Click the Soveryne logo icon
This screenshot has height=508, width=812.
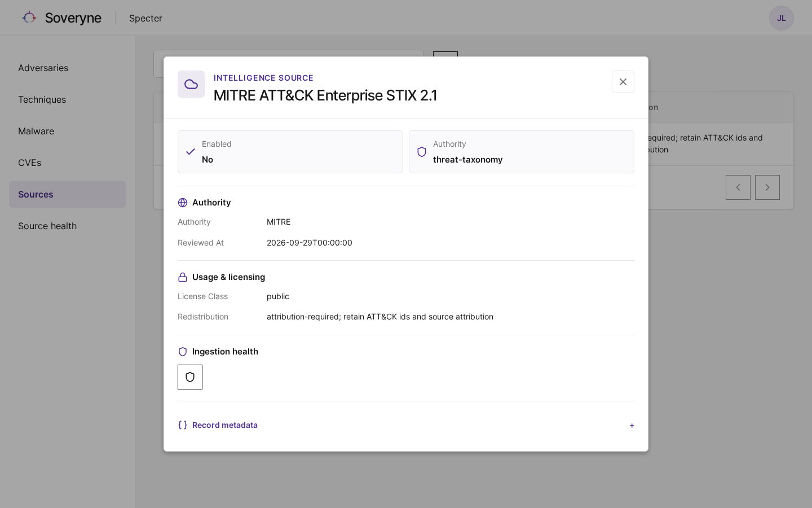click(29, 18)
